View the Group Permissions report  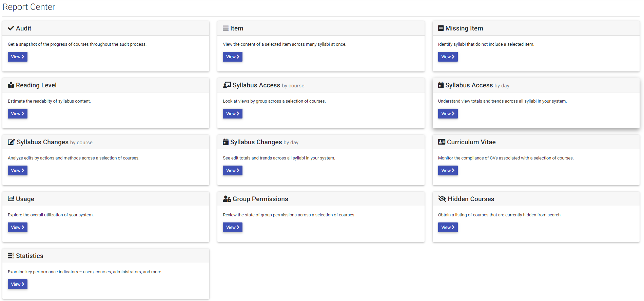[x=233, y=227]
